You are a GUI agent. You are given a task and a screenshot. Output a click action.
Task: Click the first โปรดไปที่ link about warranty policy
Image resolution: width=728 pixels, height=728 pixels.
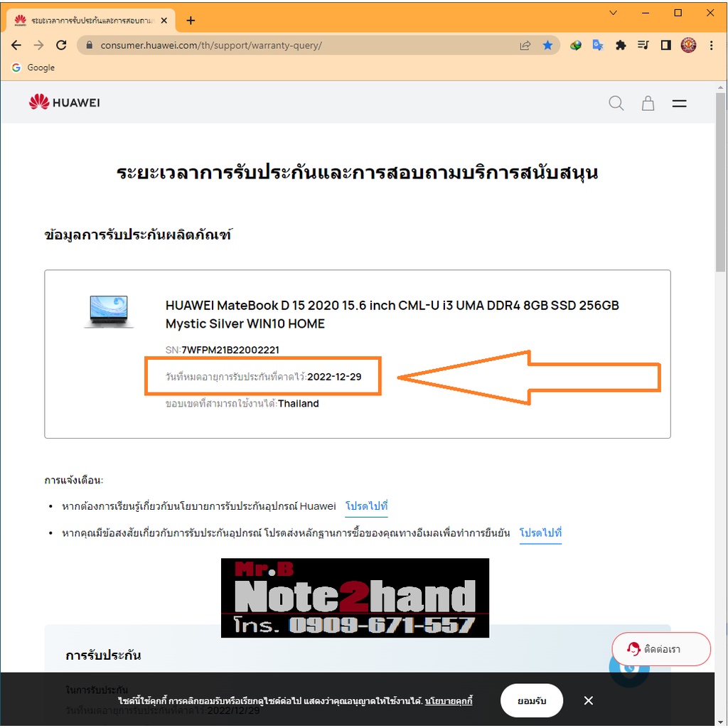point(366,505)
